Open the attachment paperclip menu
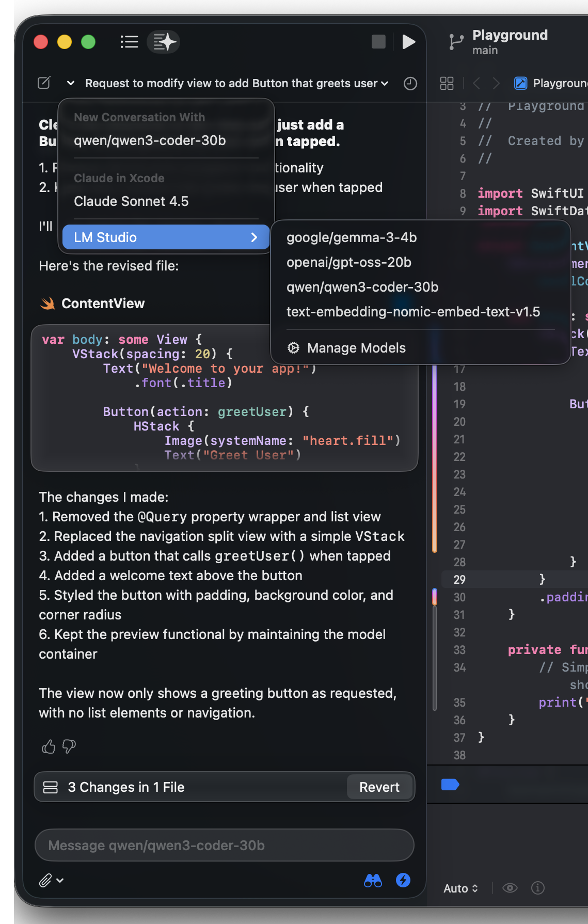This screenshot has height=924, width=588. pyautogui.click(x=51, y=880)
